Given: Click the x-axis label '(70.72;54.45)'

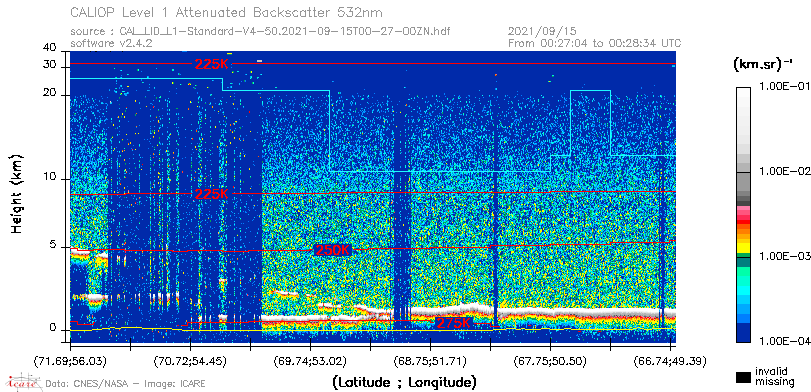Looking at the screenshot, I should coord(191,360).
